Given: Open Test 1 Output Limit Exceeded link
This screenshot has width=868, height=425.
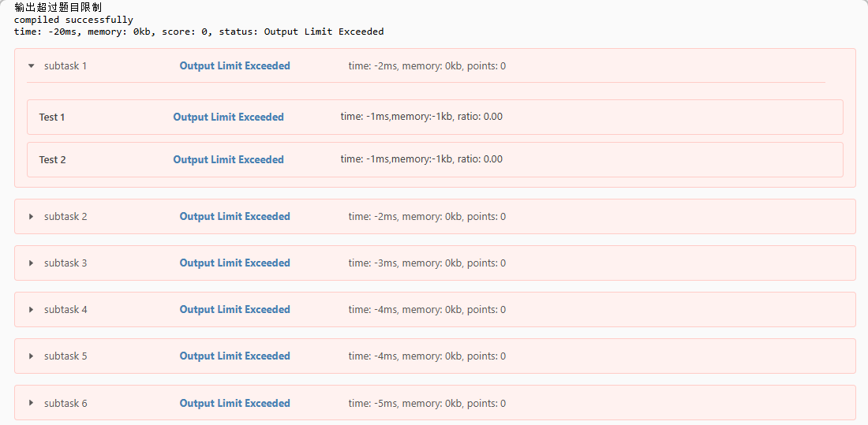Looking at the screenshot, I should 229,117.
